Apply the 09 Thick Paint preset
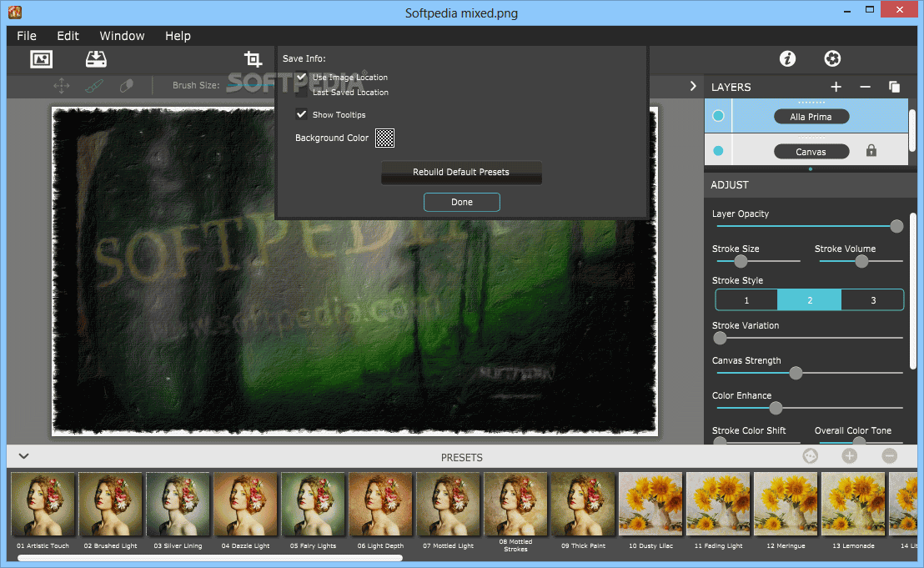 pyautogui.click(x=583, y=505)
